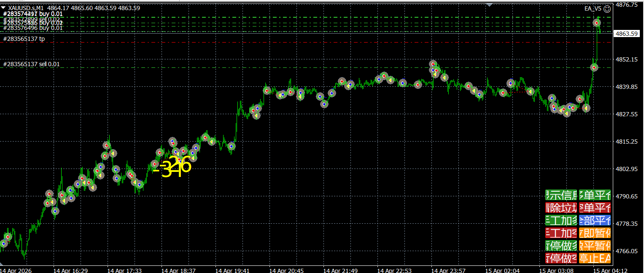Open One-Click Trading triangle beside XAUUSD.s,M1
The height and width of the screenshot is (273, 644).
tap(4, 8)
